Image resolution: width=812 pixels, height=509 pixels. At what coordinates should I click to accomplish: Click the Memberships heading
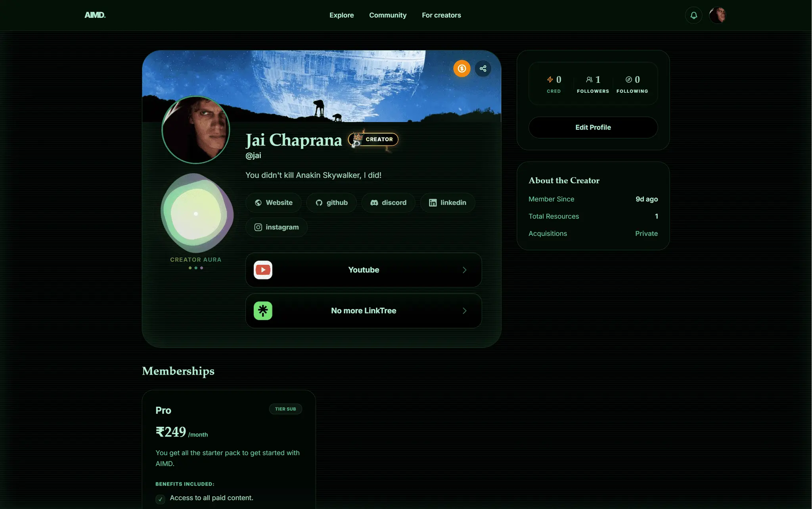[x=178, y=371]
